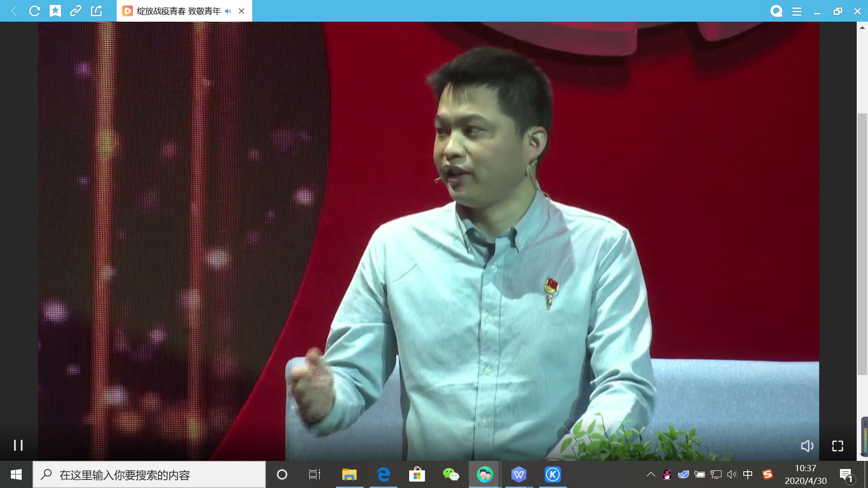Copy the page link with the chain icon
This screenshot has width=868, height=488.
(x=75, y=11)
